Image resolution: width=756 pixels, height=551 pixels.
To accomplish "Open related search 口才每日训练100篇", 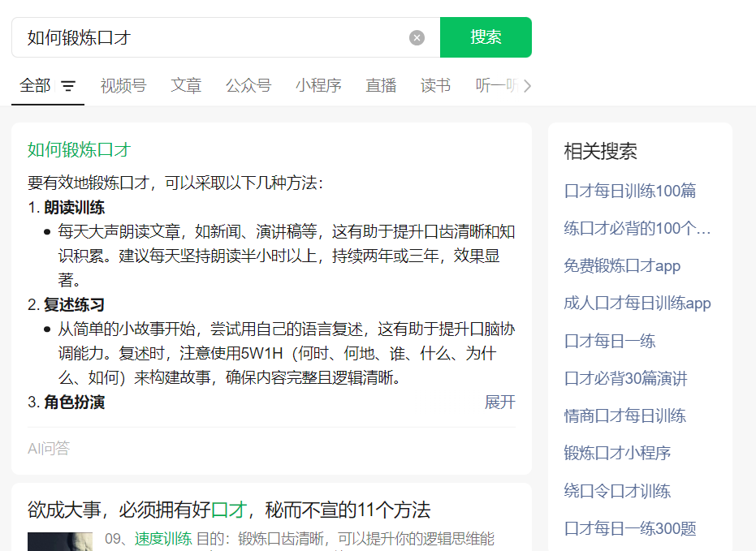I will [629, 191].
